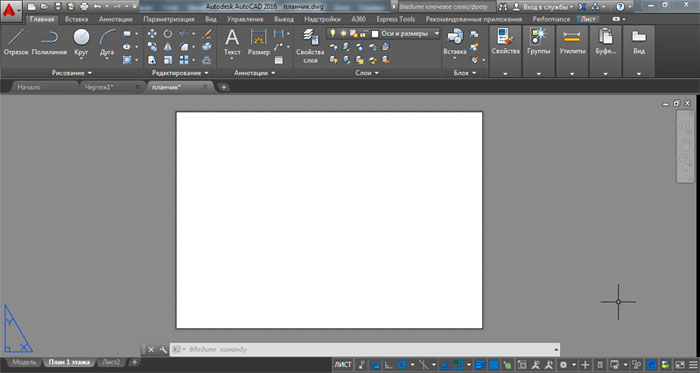Image resolution: width=700 pixels, height=373 pixels.
Task: Toggle transparency display in status bar
Action: pyautogui.click(x=494, y=365)
